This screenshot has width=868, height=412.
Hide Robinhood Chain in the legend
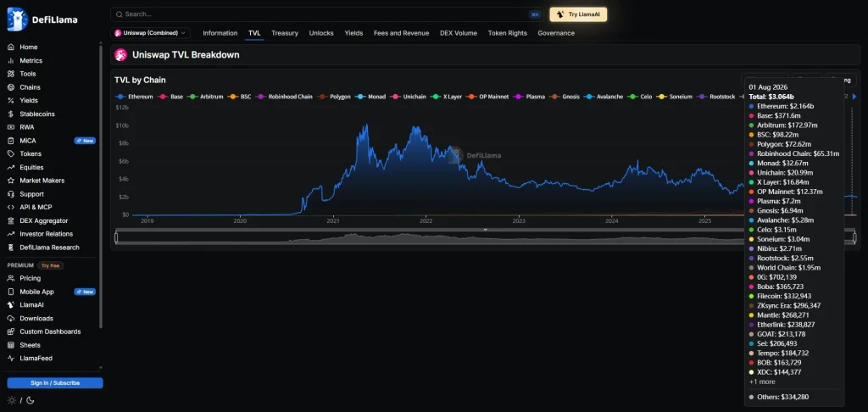tap(285, 97)
